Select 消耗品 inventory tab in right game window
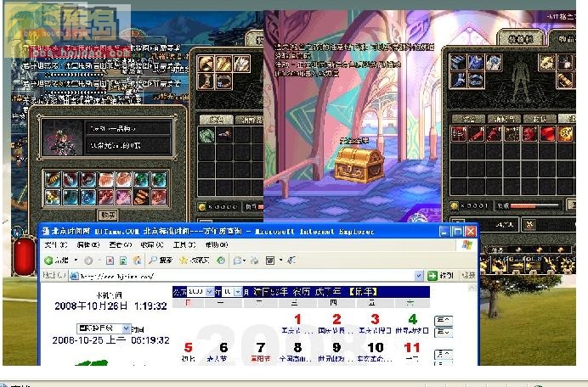This screenshot has width=588, height=387. (504, 120)
